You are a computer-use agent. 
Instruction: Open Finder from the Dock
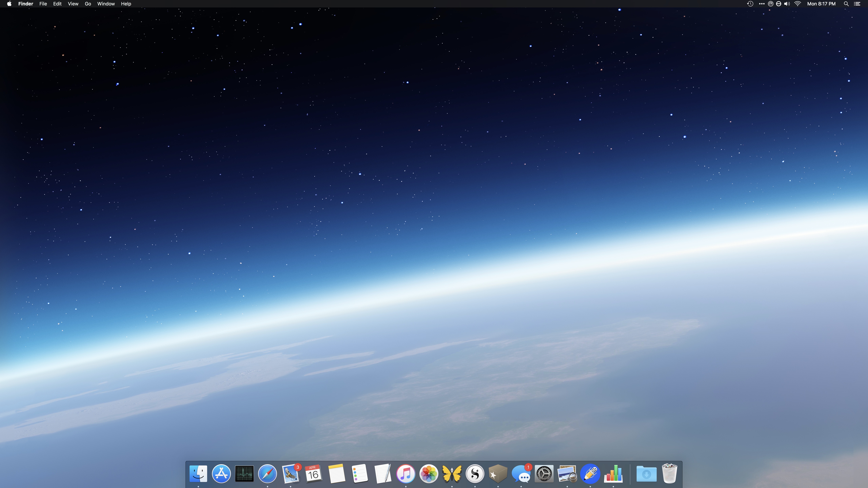pyautogui.click(x=198, y=474)
